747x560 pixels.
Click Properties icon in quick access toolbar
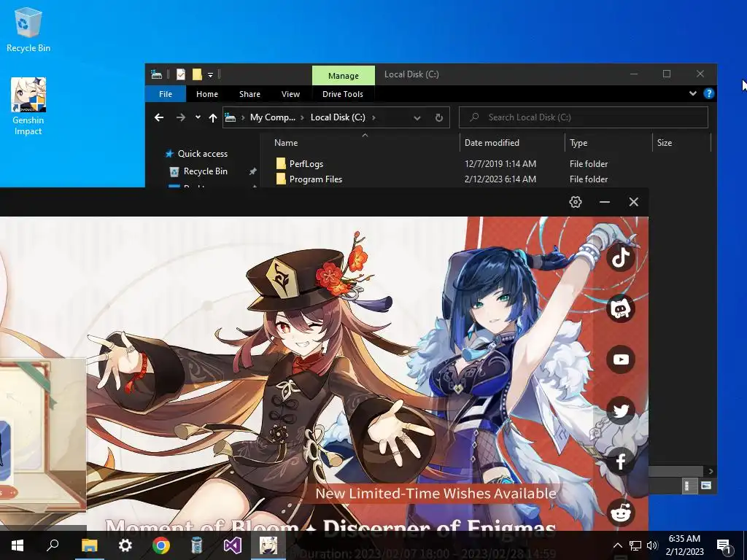181,74
